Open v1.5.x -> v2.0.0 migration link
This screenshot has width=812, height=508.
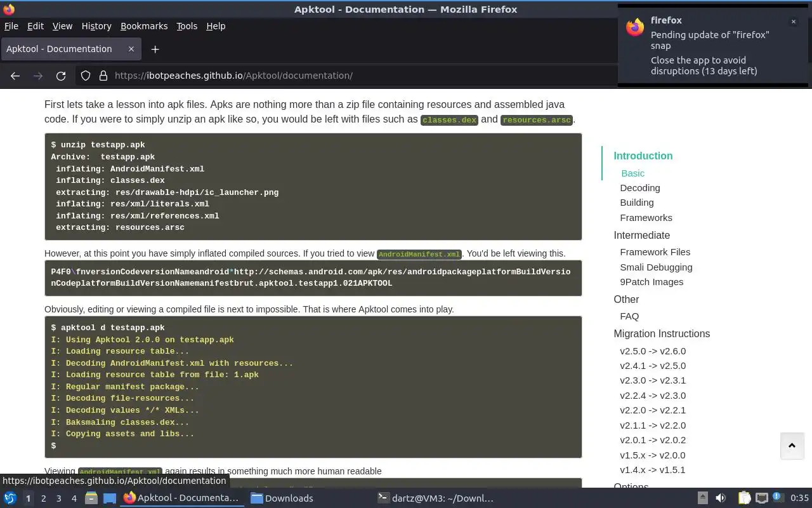653,455
